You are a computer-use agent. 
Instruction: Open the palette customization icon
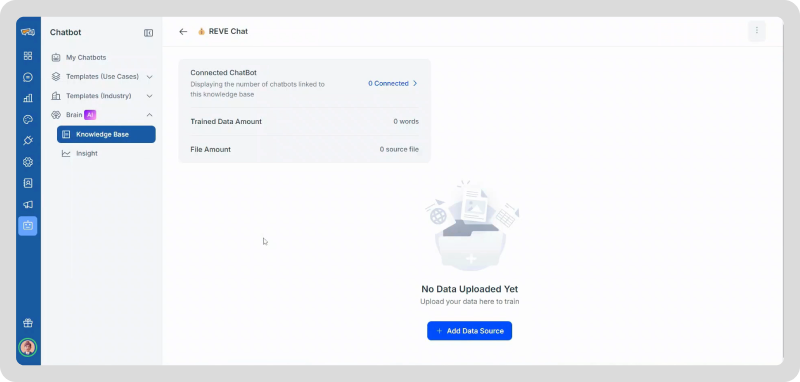click(x=28, y=120)
